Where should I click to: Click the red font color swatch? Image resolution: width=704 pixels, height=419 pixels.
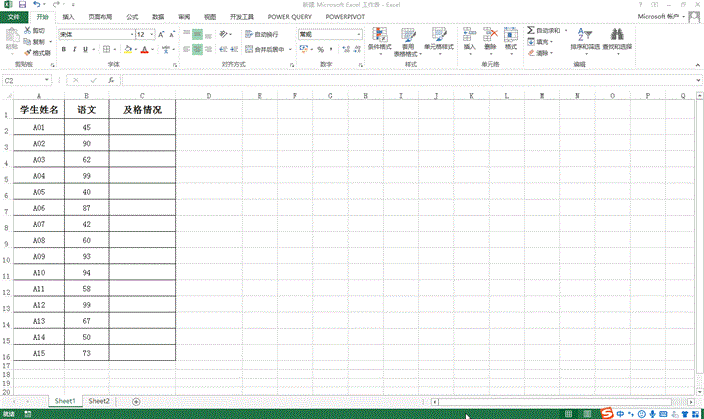144,50
